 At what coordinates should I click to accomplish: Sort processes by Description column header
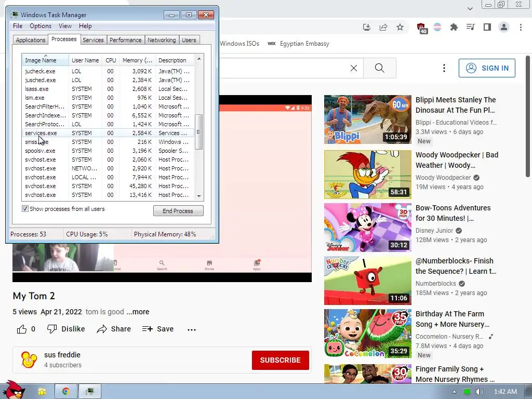click(x=175, y=60)
